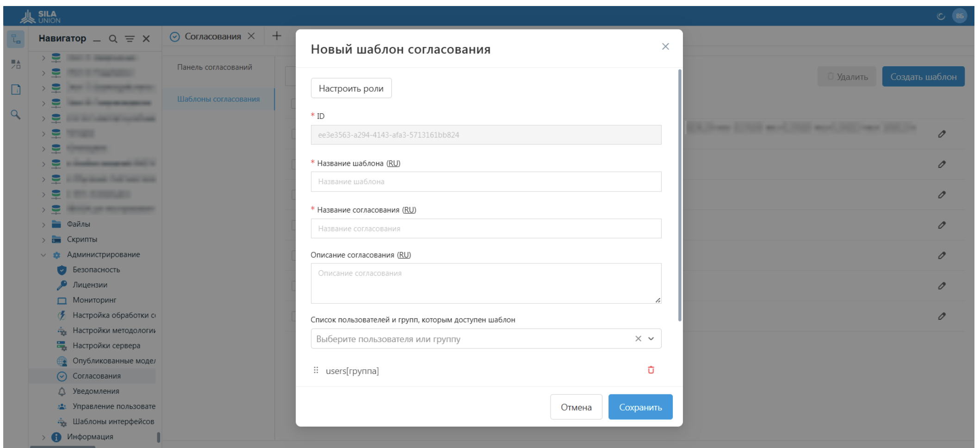
Task: Click the filter icon in Навигатор header
Action: click(130, 39)
